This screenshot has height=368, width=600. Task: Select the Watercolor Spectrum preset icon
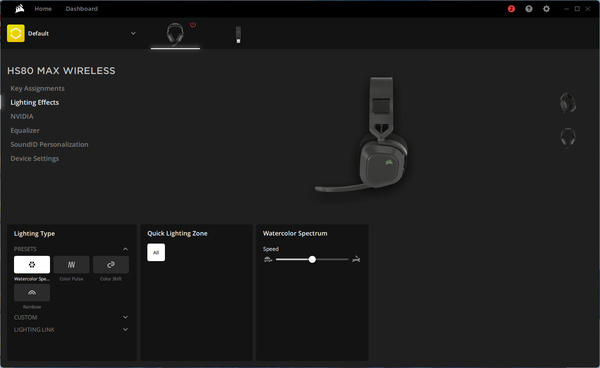32,264
